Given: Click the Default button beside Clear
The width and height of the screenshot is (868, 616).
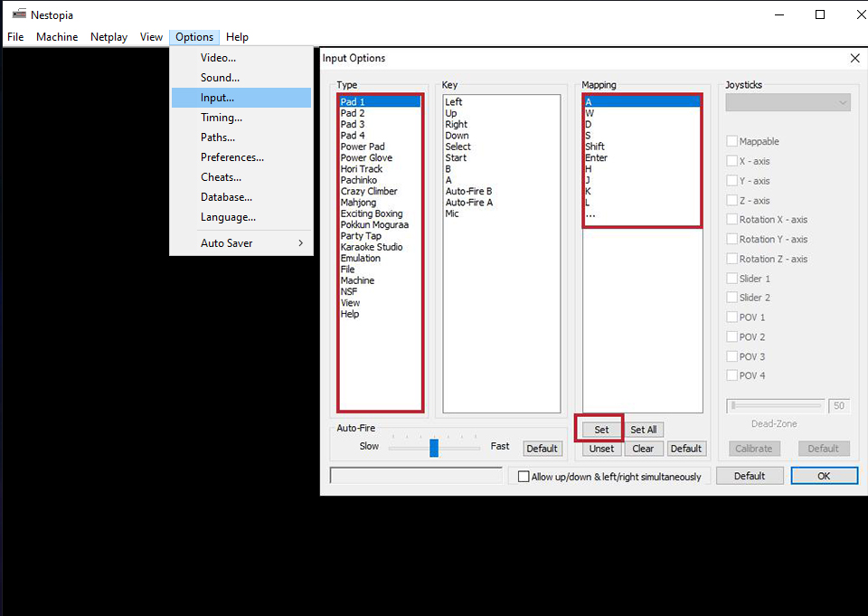Looking at the screenshot, I should pyautogui.click(x=686, y=449).
